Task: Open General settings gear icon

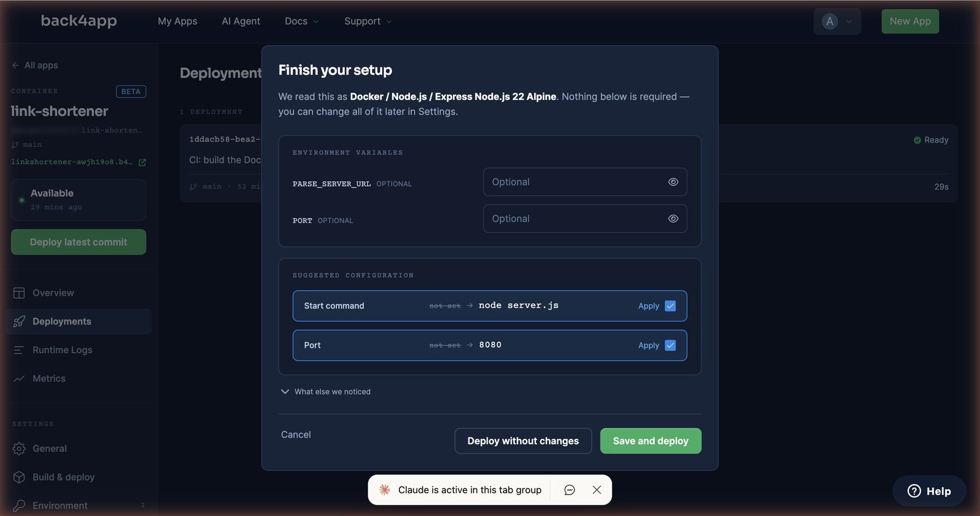Action: tap(19, 449)
